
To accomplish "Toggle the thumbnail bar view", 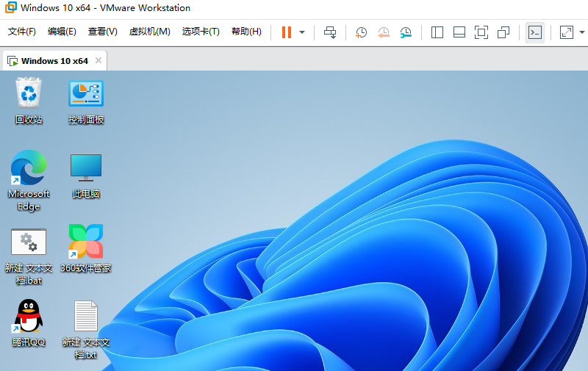I will (459, 32).
